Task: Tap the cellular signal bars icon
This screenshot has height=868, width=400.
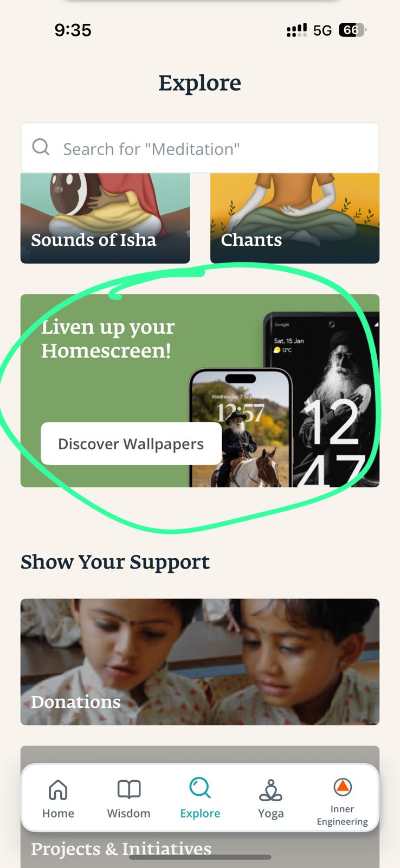Action: (296, 30)
